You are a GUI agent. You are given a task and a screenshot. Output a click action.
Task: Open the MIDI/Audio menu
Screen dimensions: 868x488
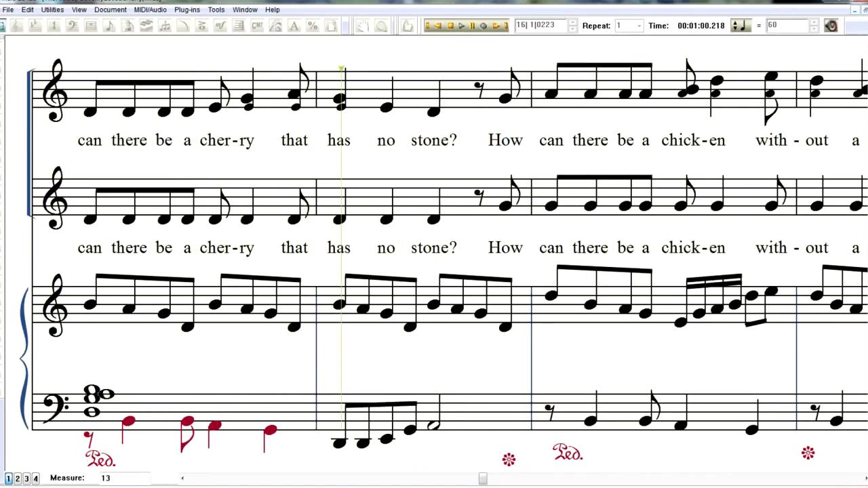coord(151,9)
